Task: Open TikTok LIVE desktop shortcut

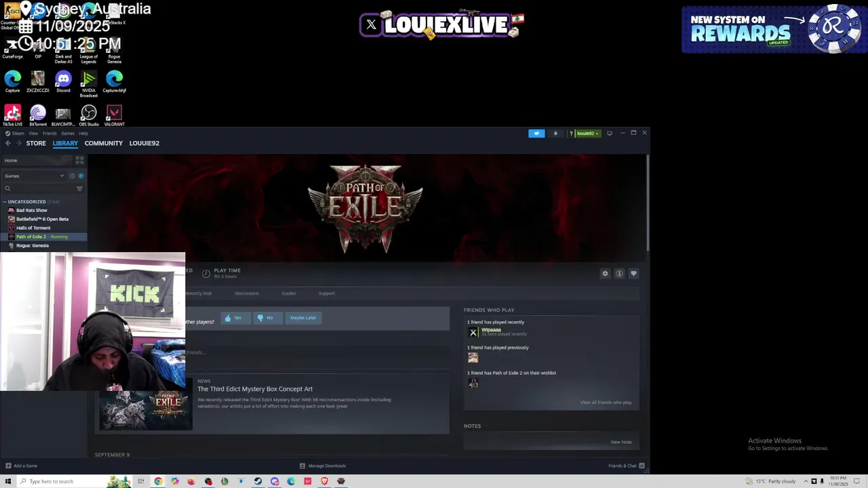Action: tap(12, 116)
